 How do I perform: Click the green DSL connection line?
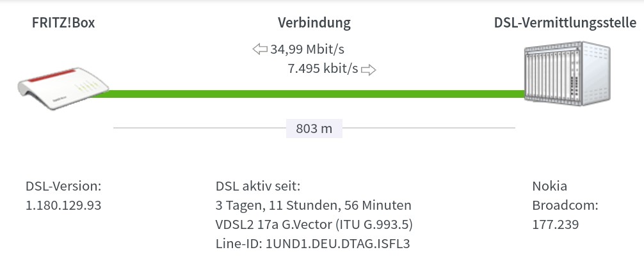pyautogui.click(x=307, y=94)
